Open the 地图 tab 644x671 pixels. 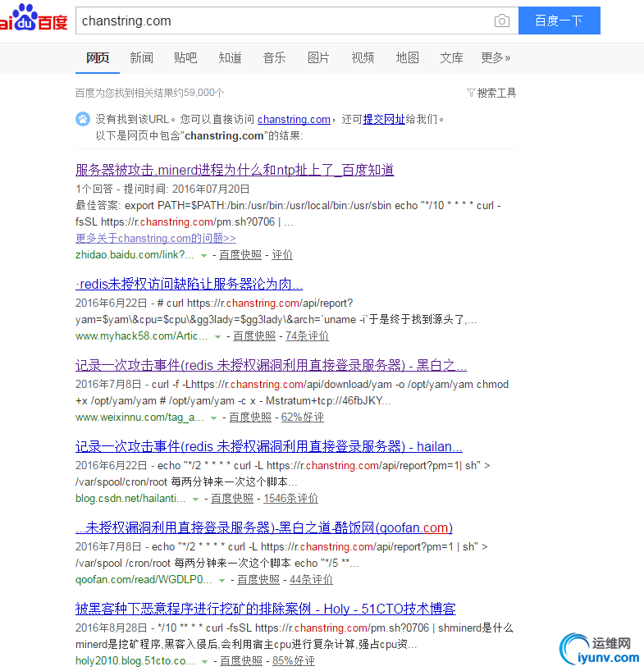click(407, 57)
